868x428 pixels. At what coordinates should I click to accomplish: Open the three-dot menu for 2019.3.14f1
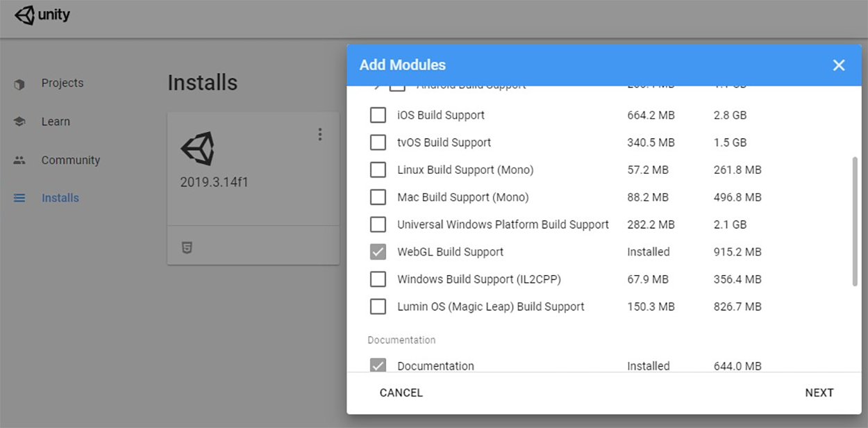[x=319, y=134]
